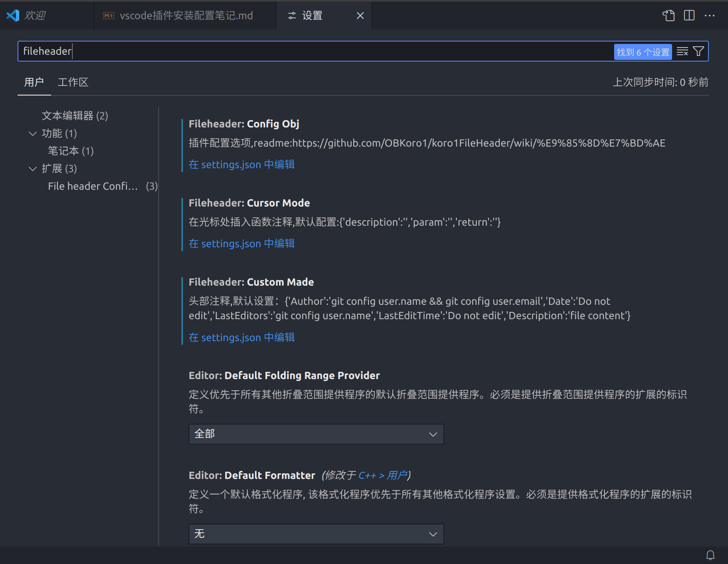The width and height of the screenshot is (728, 564).
Task: Clear the settings search input
Action: (682, 52)
